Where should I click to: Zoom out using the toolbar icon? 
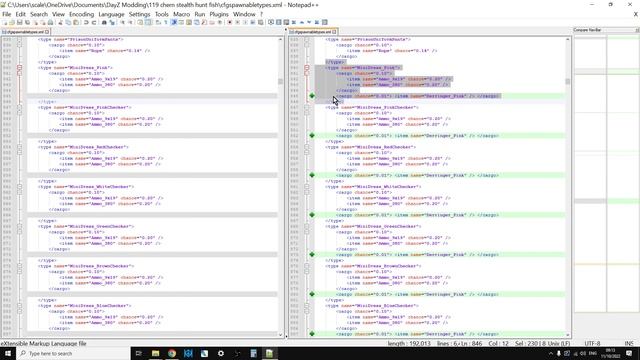130,22
